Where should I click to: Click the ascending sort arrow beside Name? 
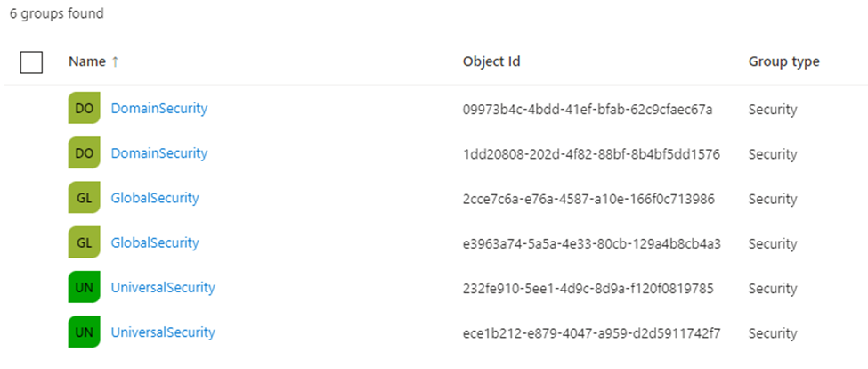click(115, 62)
